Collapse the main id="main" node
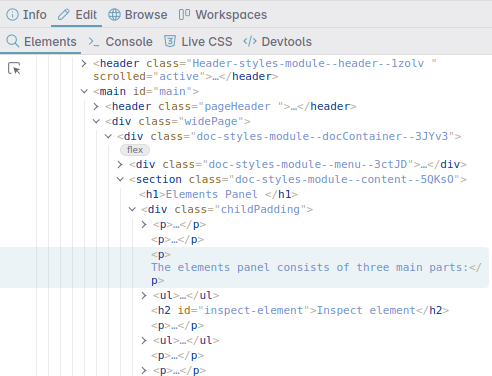492x376 pixels. (84, 91)
